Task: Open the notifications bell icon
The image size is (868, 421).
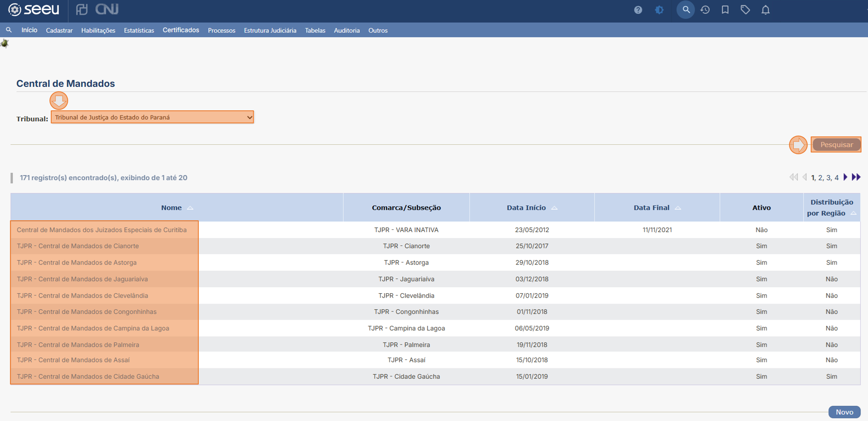Action: [766, 10]
